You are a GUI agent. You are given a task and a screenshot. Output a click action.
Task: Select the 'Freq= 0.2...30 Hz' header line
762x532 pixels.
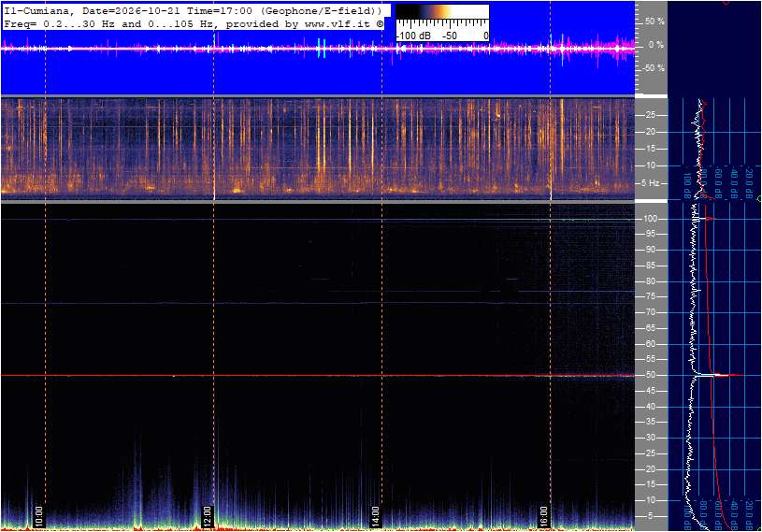pyautogui.click(x=194, y=23)
